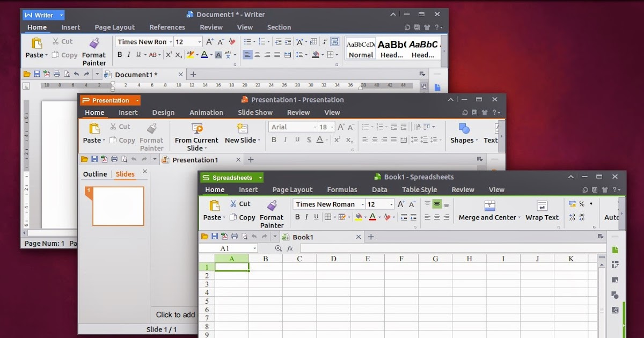
Task: Click bullet list icon in Writer ribbon
Action: [247, 41]
